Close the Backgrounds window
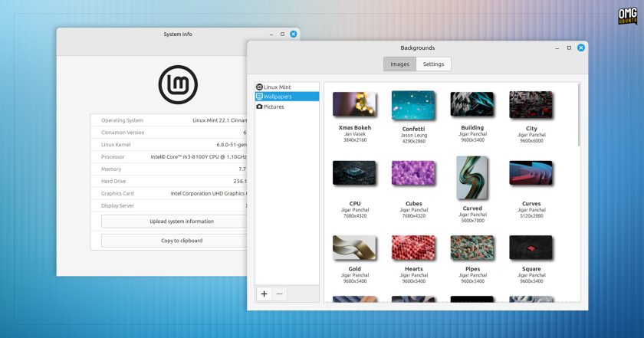Screen dimensions: 644x338 [581, 48]
